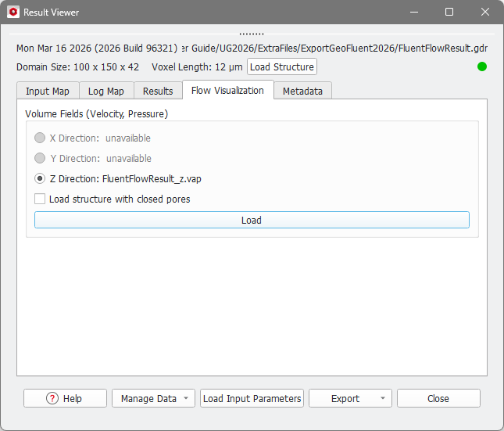Click the Voxel Length 12 µm text
This screenshot has width=504, height=431.
(x=197, y=67)
